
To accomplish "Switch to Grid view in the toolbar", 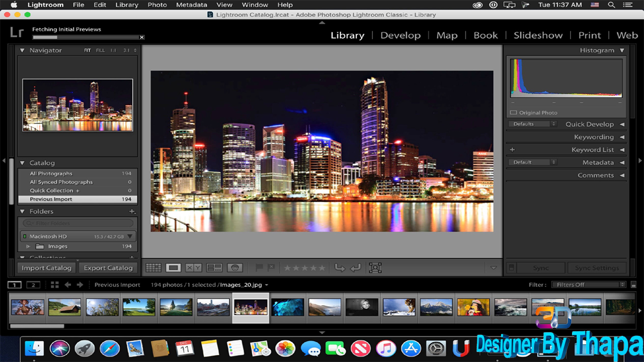I will (x=153, y=268).
